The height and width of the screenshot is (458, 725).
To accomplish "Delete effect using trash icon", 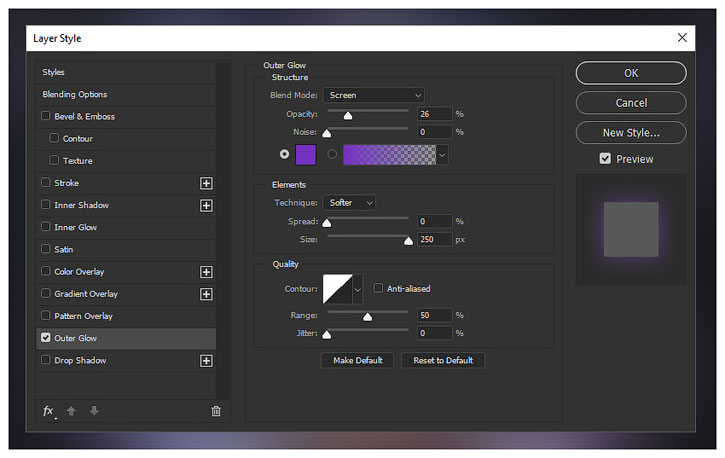I will pos(216,411).
